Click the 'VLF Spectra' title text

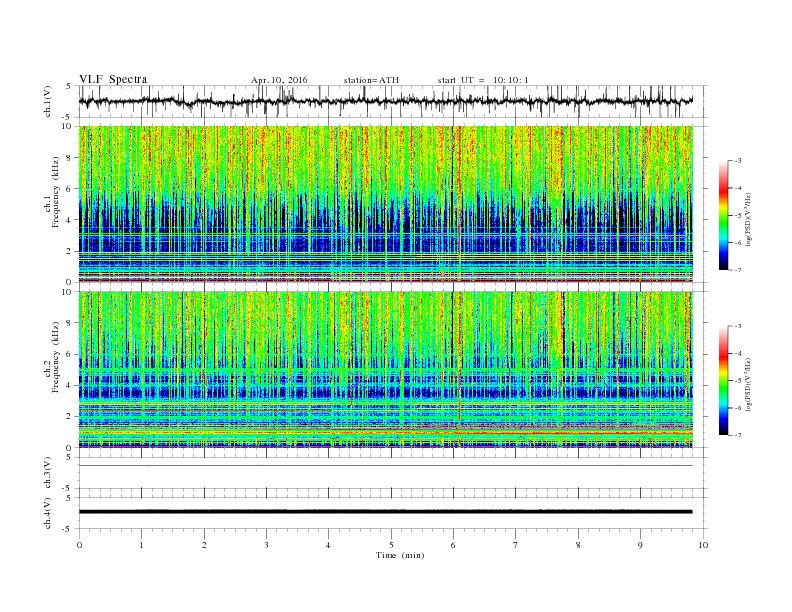pos(113,79)
